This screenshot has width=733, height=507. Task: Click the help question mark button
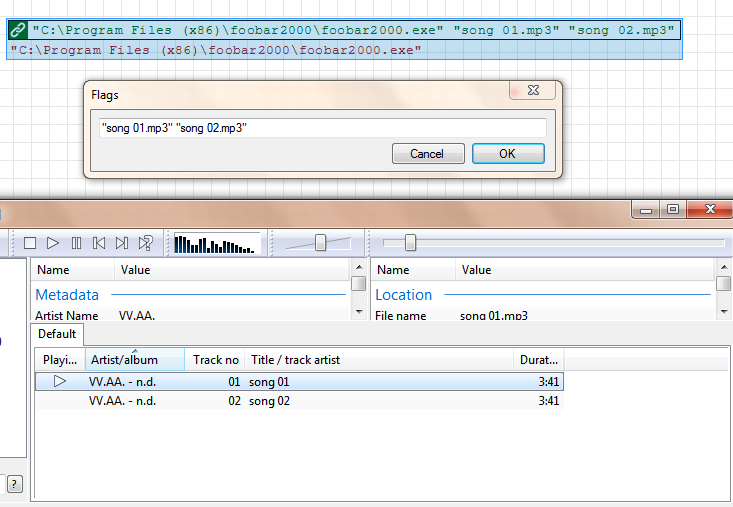pyautogui.click(x=14, y=484)
